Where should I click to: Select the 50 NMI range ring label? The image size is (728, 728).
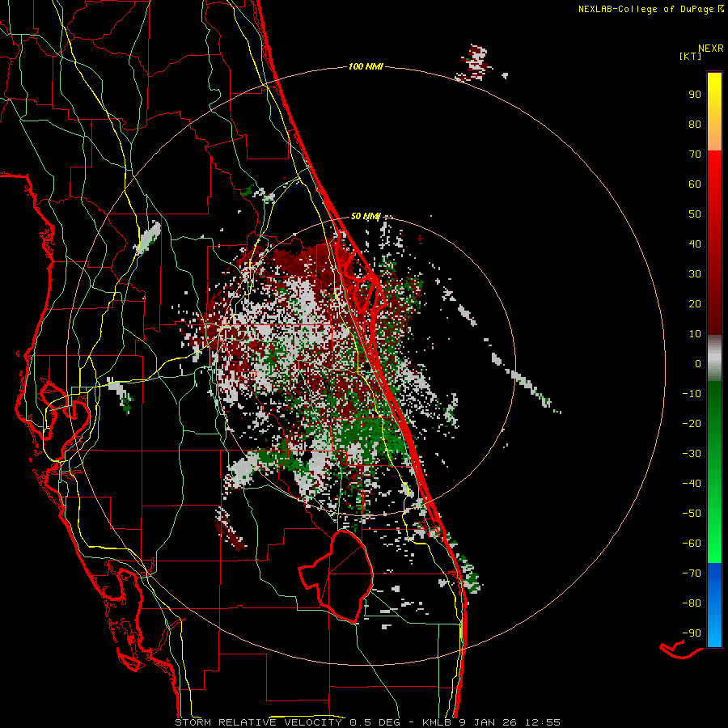[x=366, y=216]
